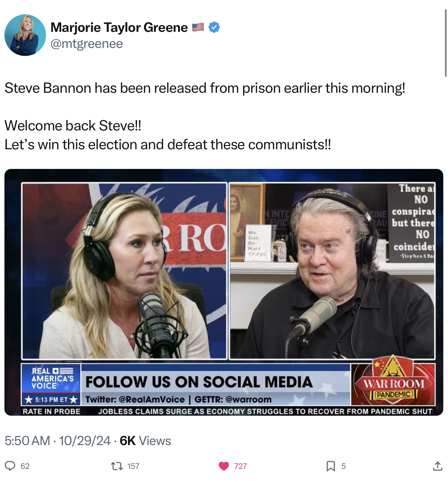Open the 157 reposts count
The image size is (448, 483).
[133, 466]
